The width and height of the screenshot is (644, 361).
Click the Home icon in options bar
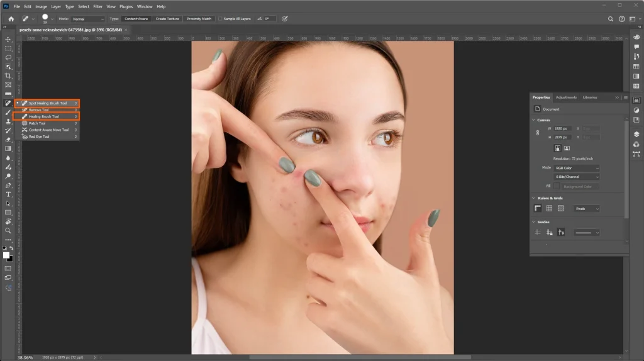click(11, 19)
